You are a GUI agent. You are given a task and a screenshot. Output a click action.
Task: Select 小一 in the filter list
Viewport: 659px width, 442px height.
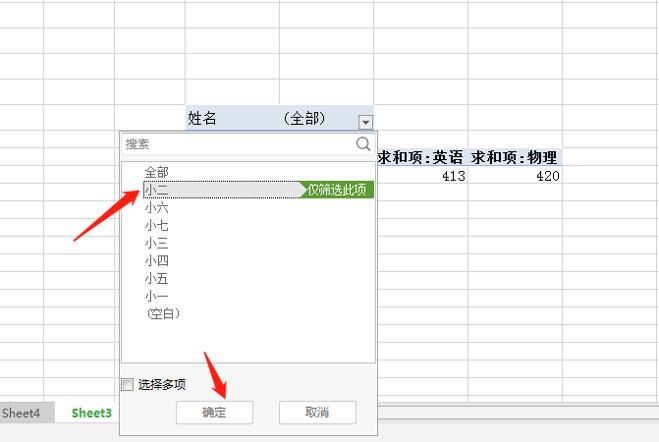156,296
